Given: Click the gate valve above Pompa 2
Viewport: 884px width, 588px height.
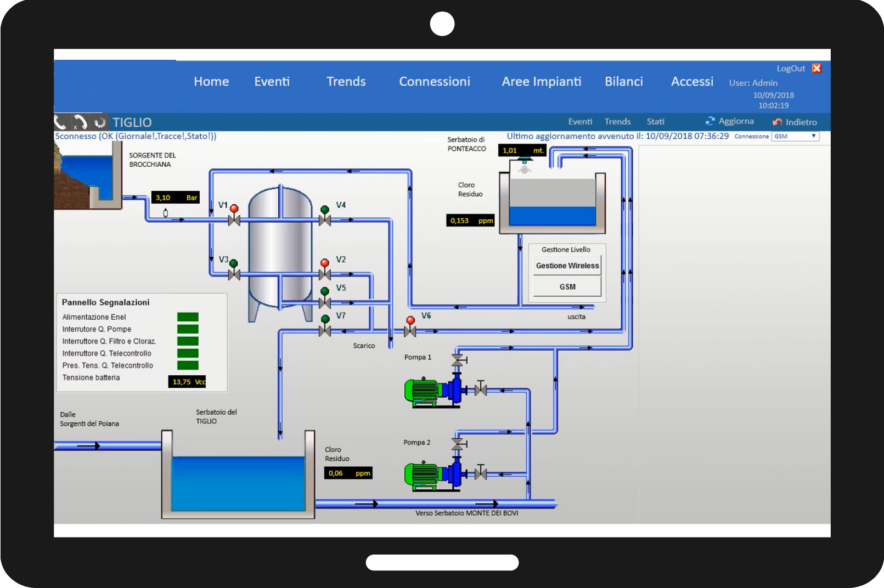Looking at the screenshot, I should click(458, 444).
